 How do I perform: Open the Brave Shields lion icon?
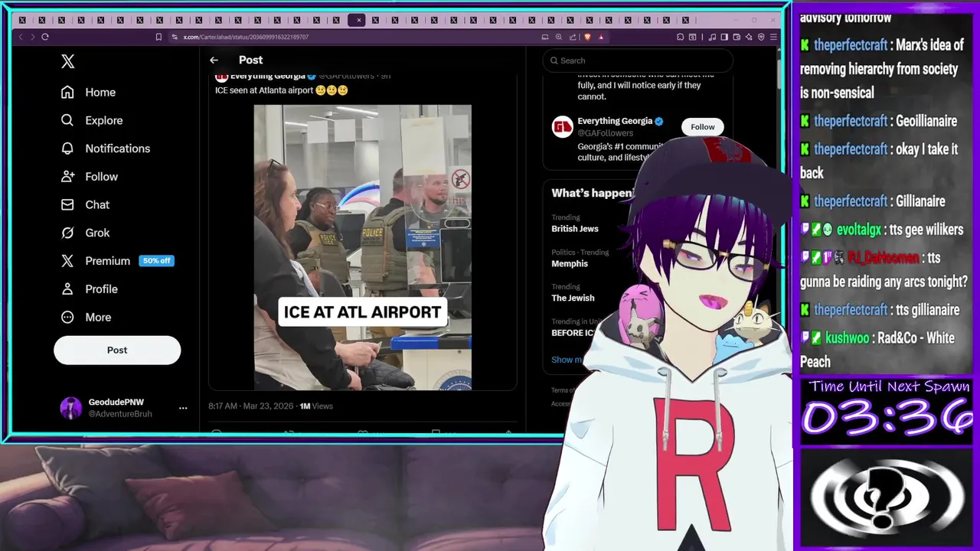click(x=587, y=37)
